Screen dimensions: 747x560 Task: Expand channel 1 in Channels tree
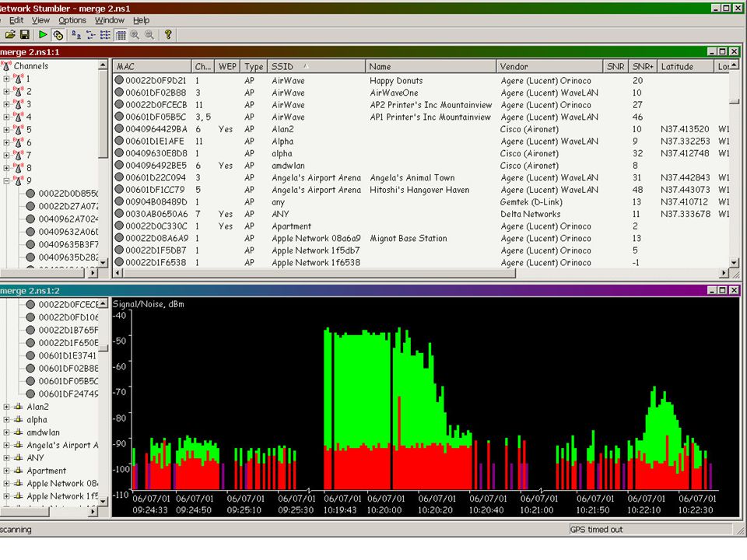pyautogui.click(x=6, y=79)
